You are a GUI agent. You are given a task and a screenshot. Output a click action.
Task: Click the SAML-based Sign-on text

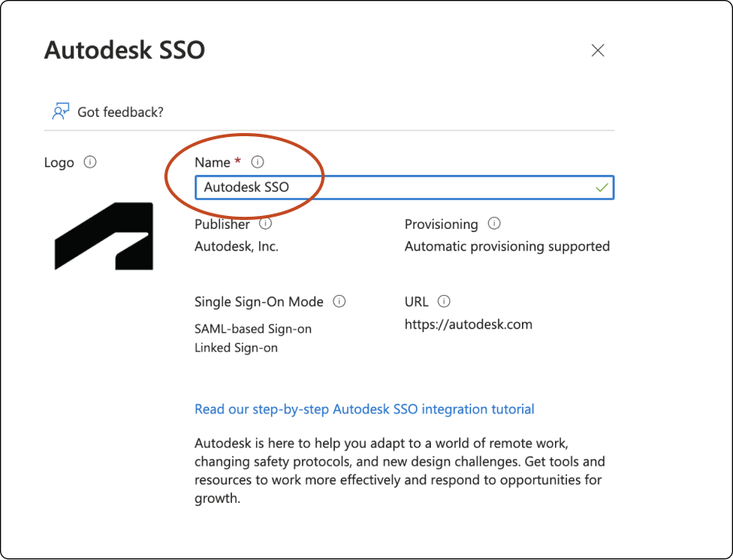tap(252, 329)
